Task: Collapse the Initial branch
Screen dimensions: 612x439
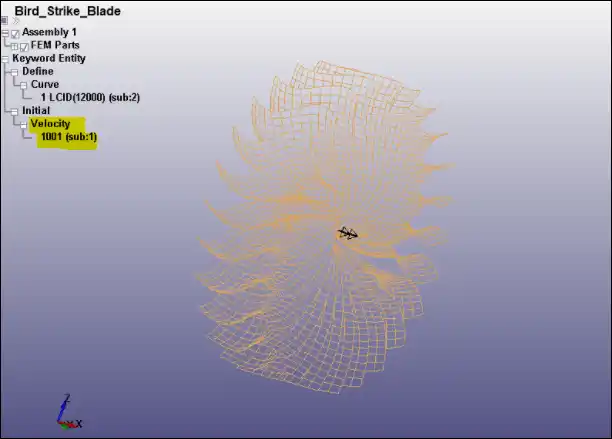Action: point(15,112)
